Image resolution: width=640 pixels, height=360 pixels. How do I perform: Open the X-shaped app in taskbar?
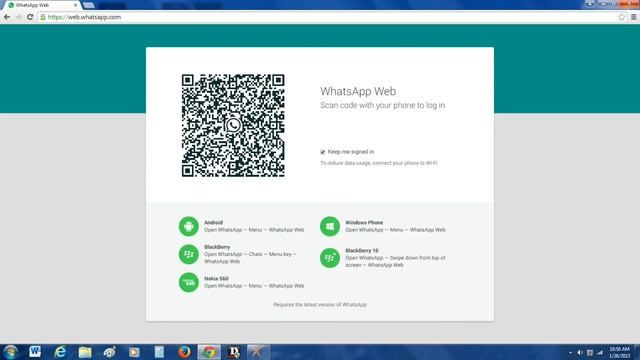(258, 352)
